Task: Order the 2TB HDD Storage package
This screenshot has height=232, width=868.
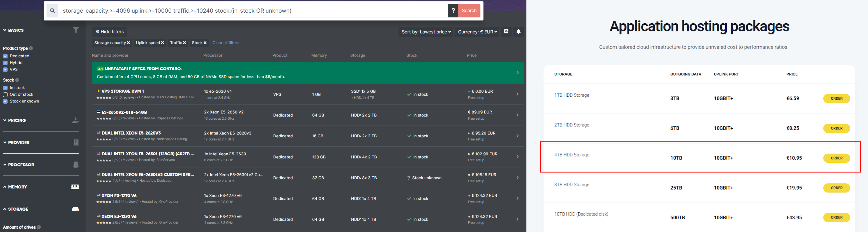Action: tap(836, 128)
